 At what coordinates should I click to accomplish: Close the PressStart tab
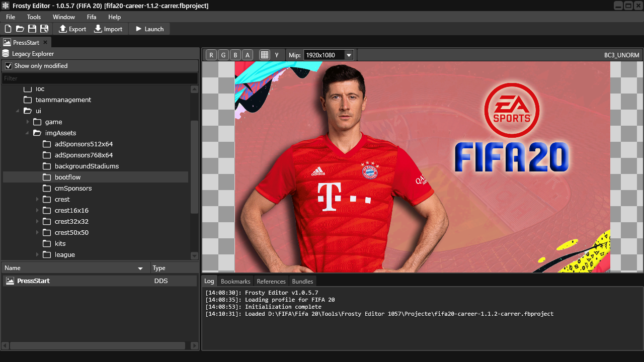45,43
